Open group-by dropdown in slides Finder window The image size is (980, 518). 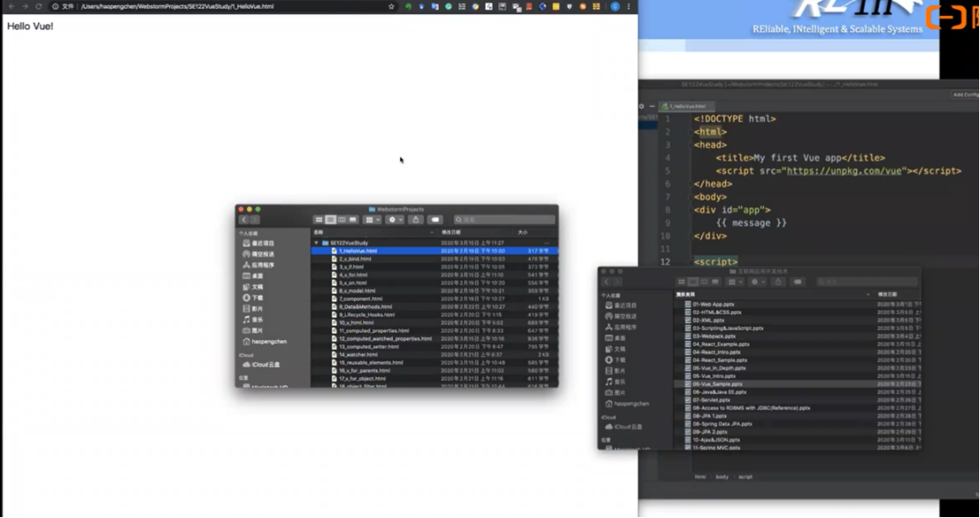point(735,282)
